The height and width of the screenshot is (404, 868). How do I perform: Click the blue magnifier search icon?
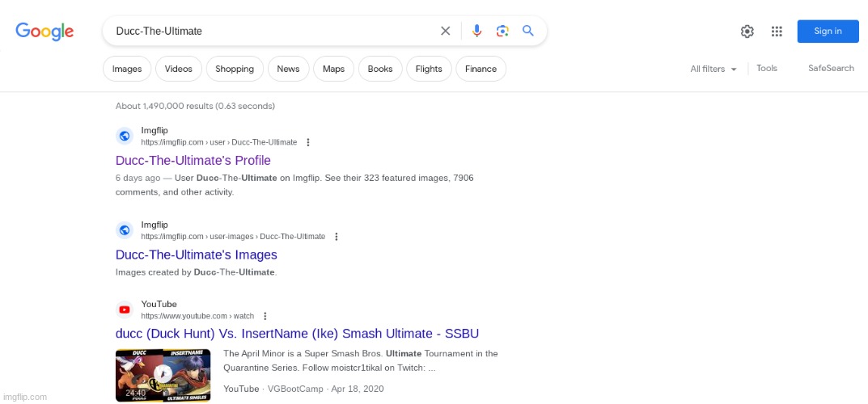[528, 31]
